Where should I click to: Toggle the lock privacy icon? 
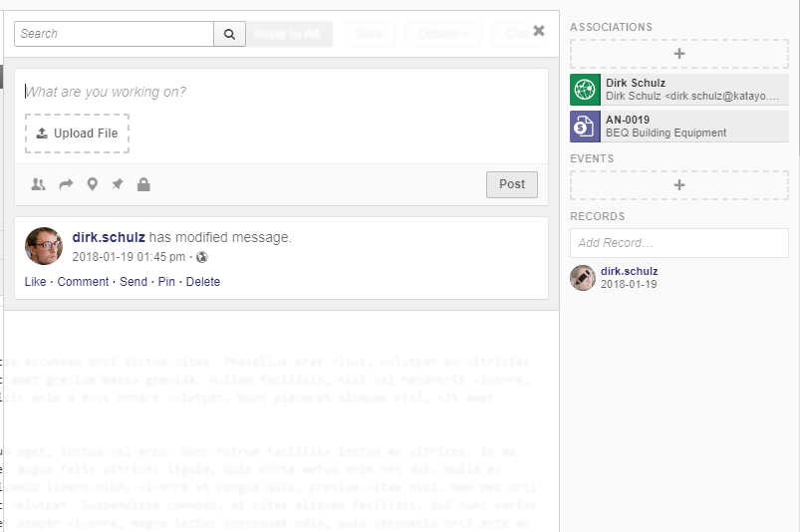click(x=143, y=184)
